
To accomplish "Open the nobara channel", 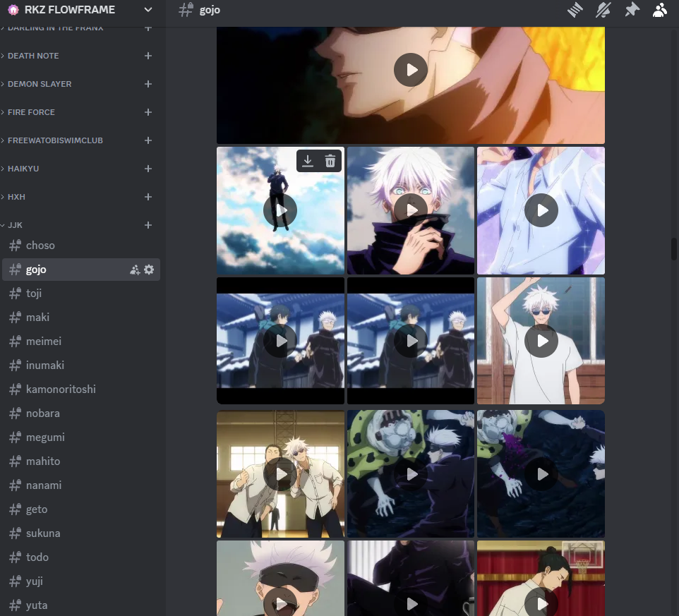I will pos(81,413).
